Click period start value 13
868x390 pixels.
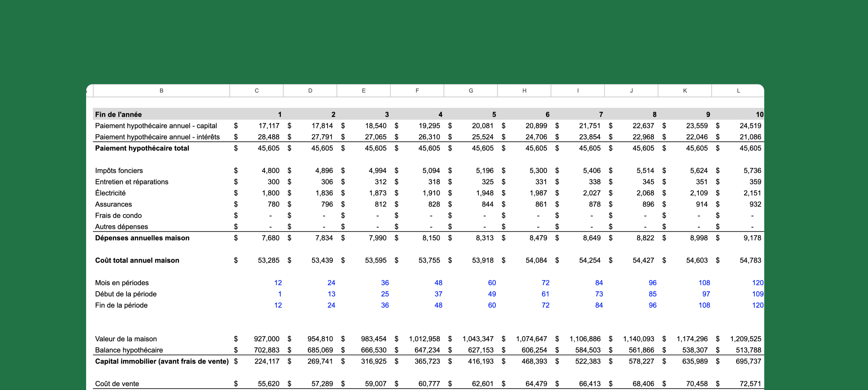click(x=331, y=294)
